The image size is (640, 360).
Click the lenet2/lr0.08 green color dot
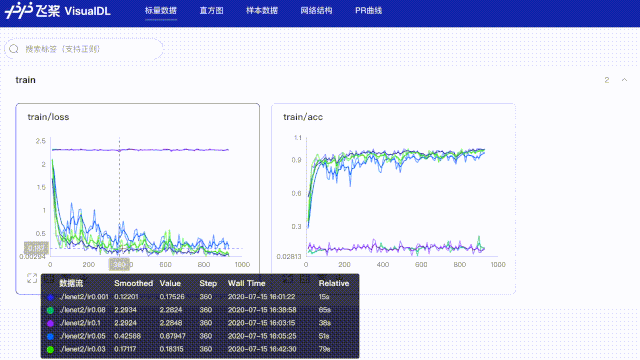[50, 310]
